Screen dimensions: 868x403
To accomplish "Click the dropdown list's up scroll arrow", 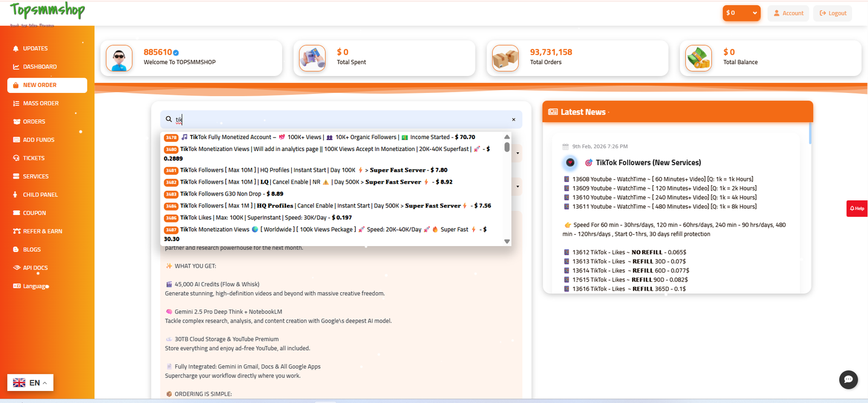I will coord(507,137).
